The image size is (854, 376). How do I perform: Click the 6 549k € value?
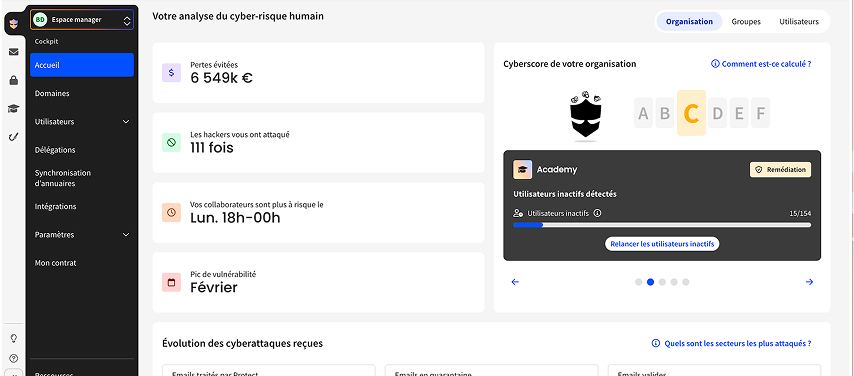click(221, 78)
